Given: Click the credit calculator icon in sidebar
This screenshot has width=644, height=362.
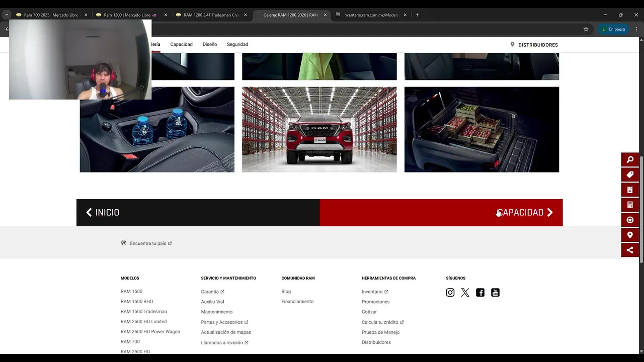Looking at the screenshot, I should [630, 205].
